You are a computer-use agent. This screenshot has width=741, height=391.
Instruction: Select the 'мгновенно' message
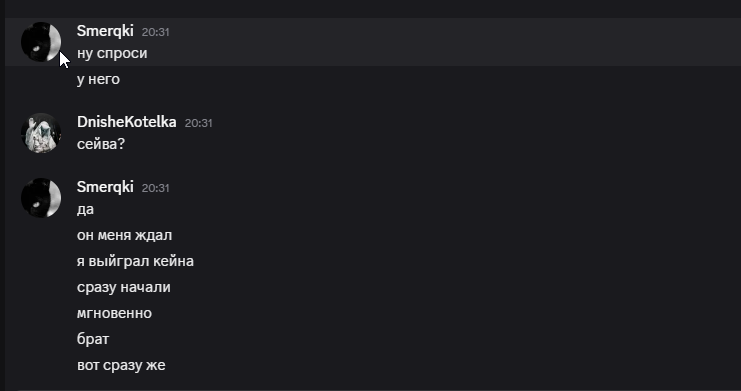[x=114, y=313]
